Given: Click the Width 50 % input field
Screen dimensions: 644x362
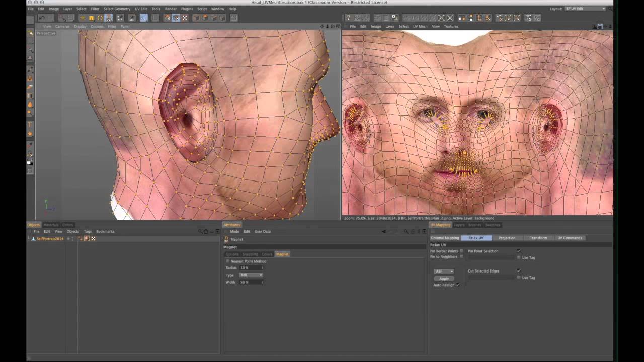Looking at the screenshot, I should click(x=250, y=282).
